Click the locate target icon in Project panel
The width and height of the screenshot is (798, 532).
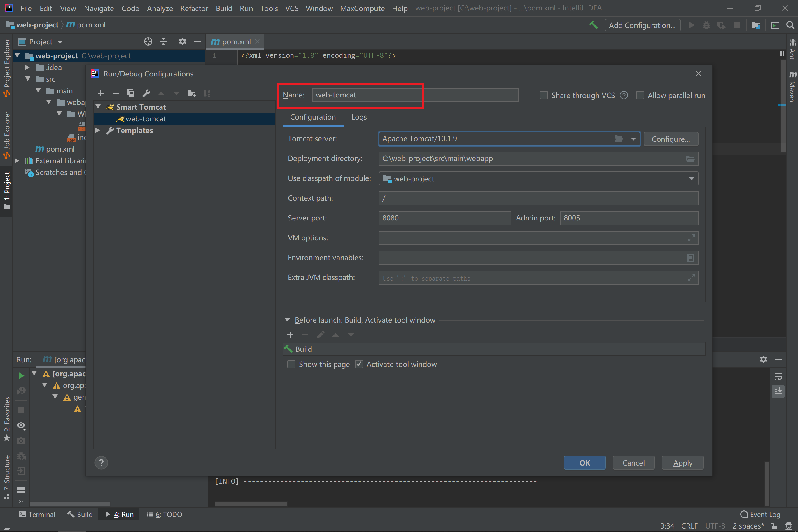coord(148,42)
